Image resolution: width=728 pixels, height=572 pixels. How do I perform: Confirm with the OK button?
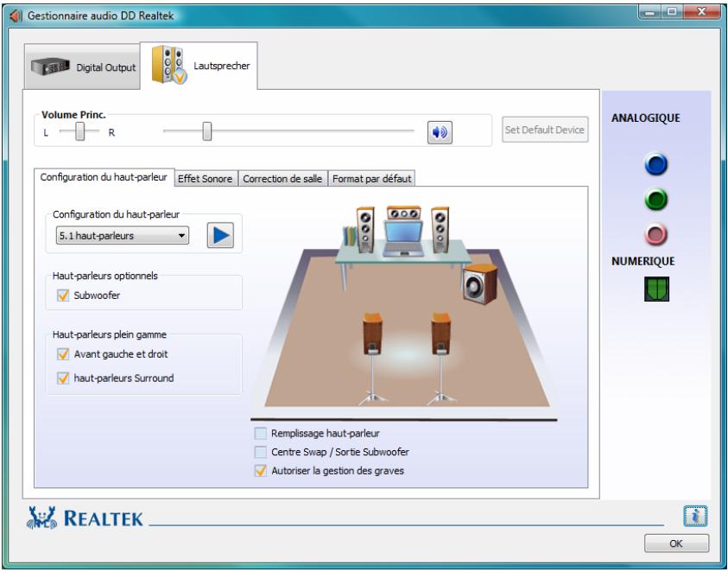(x=676, y=543)
